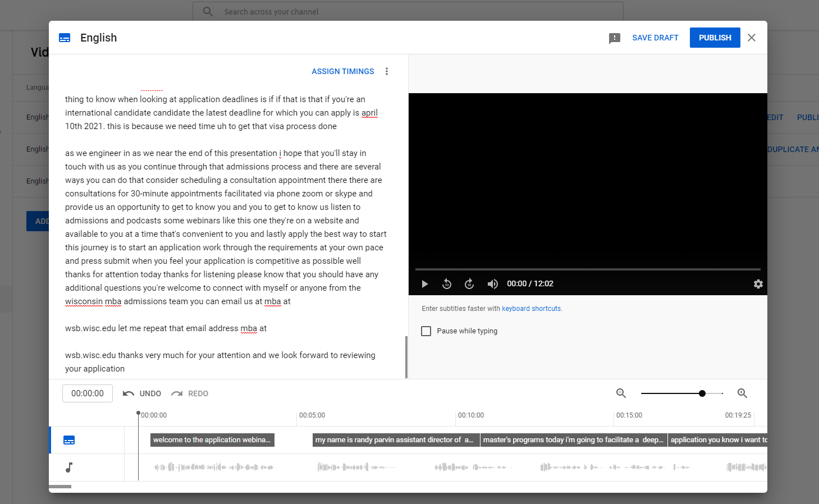
Task: Zoom out the timeline
Action: click(621, 393)
